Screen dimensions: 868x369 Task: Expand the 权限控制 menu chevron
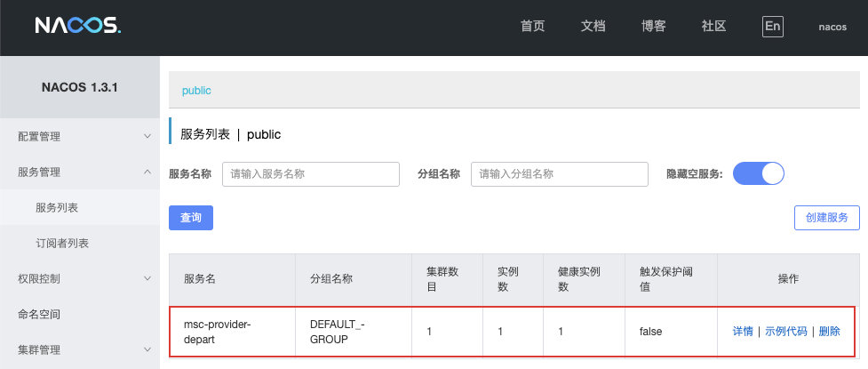click(x=147, y=278)
